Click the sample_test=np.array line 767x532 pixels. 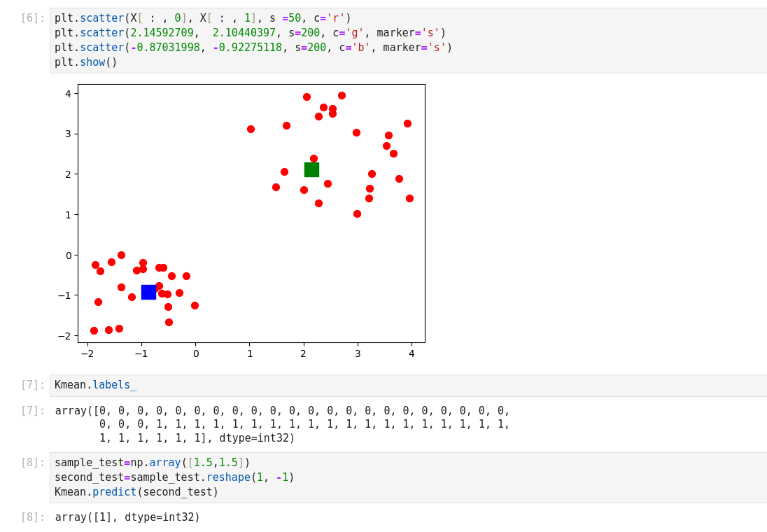coord(152,463)
